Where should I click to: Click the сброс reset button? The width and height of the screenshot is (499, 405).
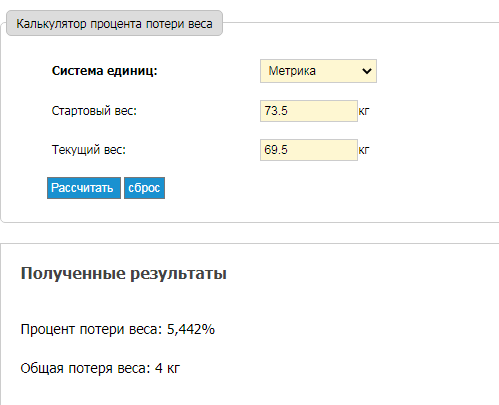(144, 188)
